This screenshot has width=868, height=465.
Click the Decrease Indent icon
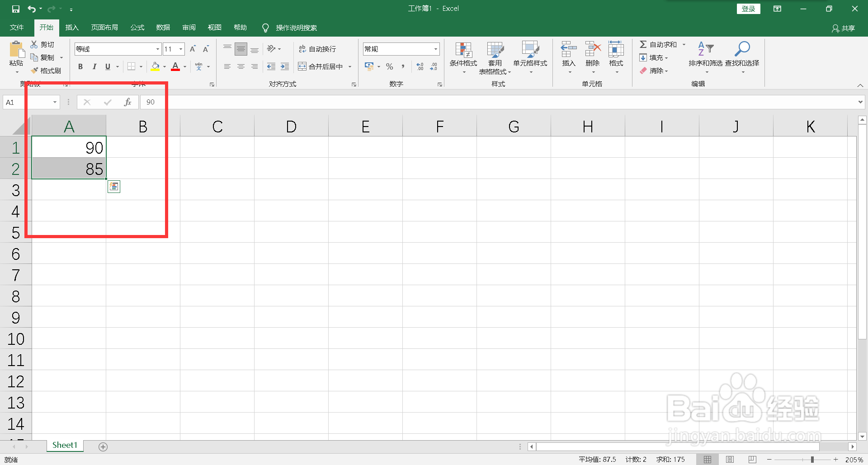click(x=271, y=66)
